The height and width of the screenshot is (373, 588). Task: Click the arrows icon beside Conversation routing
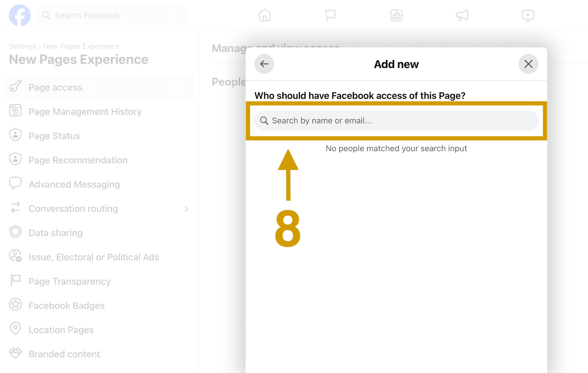[x=15, y=207]
